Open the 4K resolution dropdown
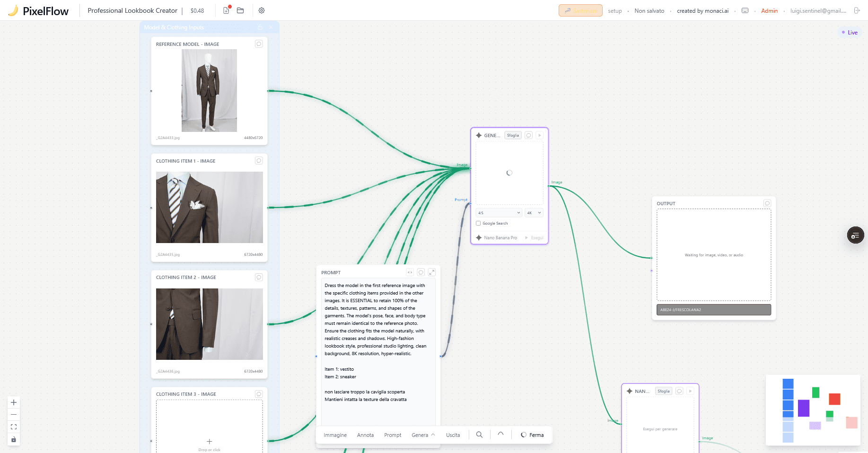 [534, 212]
